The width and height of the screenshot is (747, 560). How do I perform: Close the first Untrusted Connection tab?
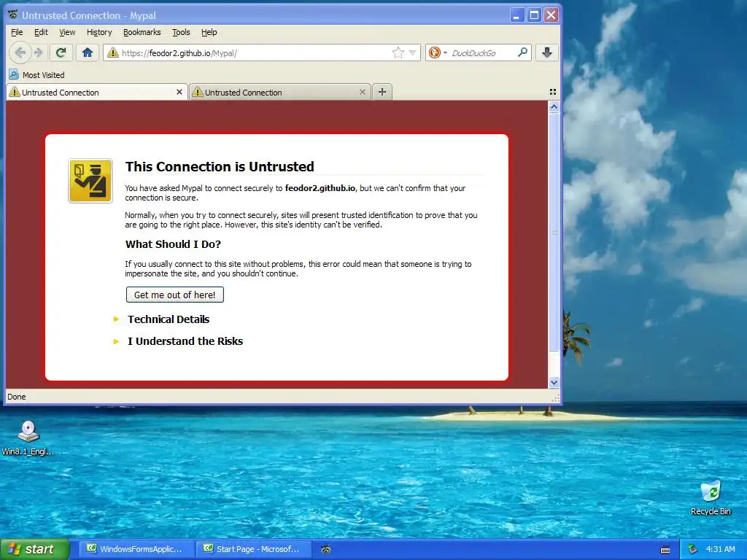click(179, 92)
